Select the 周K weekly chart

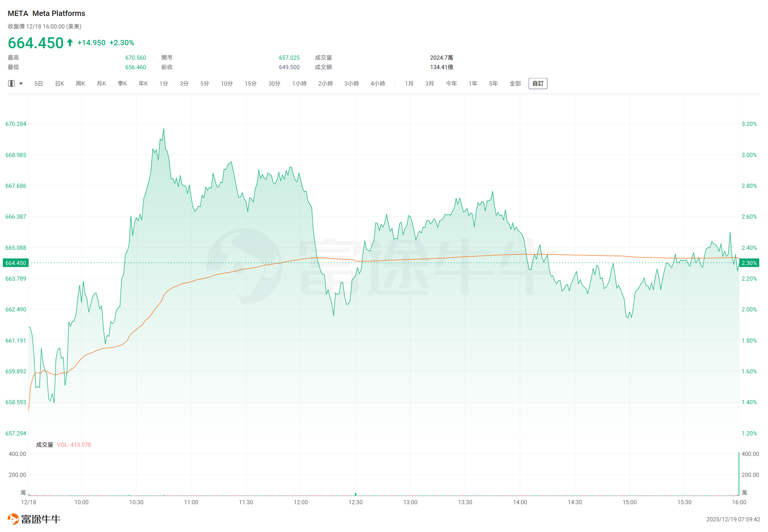coord(80,84)
